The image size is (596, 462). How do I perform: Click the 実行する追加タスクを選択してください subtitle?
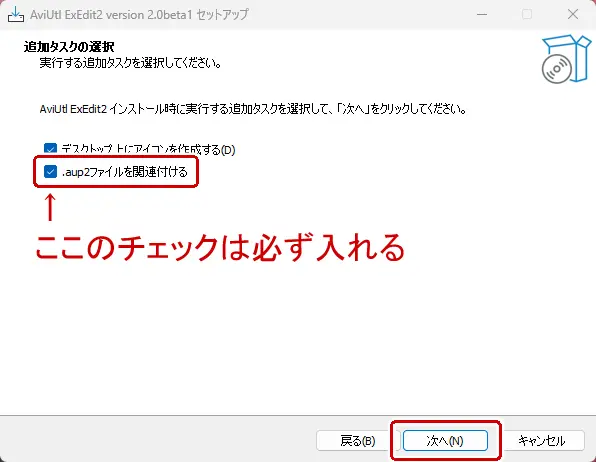click(x=131, y=63)
